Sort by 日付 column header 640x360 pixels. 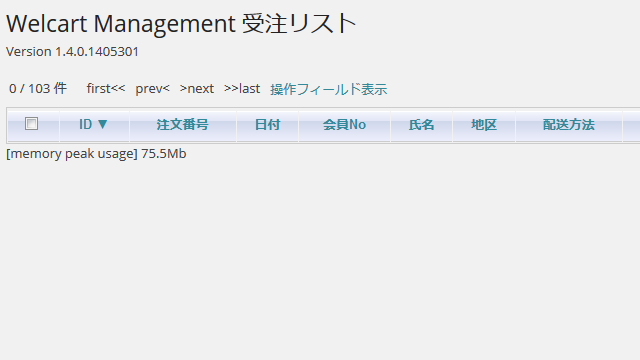click(x=267, y=124)
